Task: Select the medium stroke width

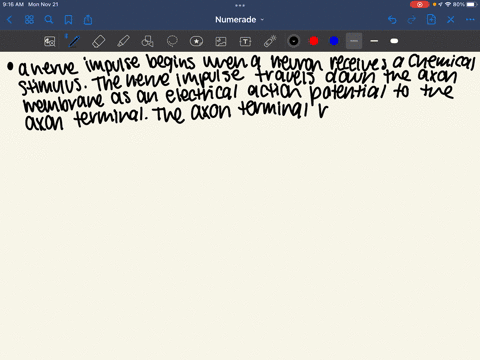Action: pyautogui.click(x=374, y=41)
